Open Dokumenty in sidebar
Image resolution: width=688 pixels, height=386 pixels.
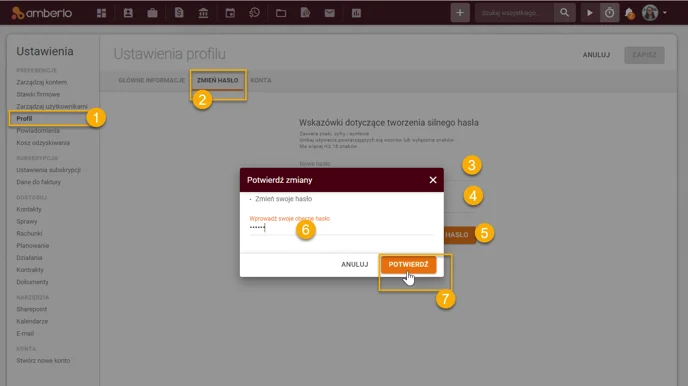[32, 282]
